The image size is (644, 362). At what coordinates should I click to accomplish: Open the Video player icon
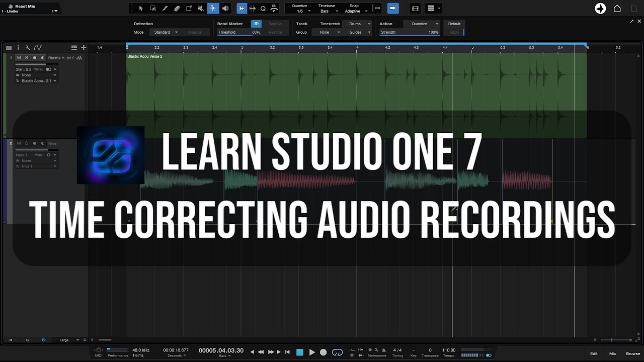[415, 9]
